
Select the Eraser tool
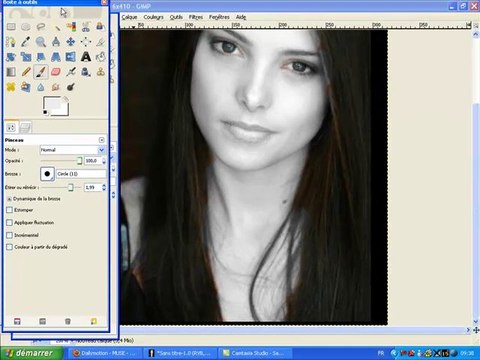[56, 72]
